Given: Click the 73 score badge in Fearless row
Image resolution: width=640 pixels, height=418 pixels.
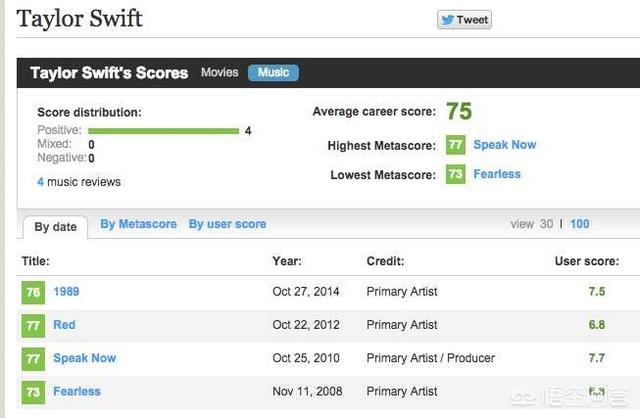Looking at the screenshot, I should [33, 392].
